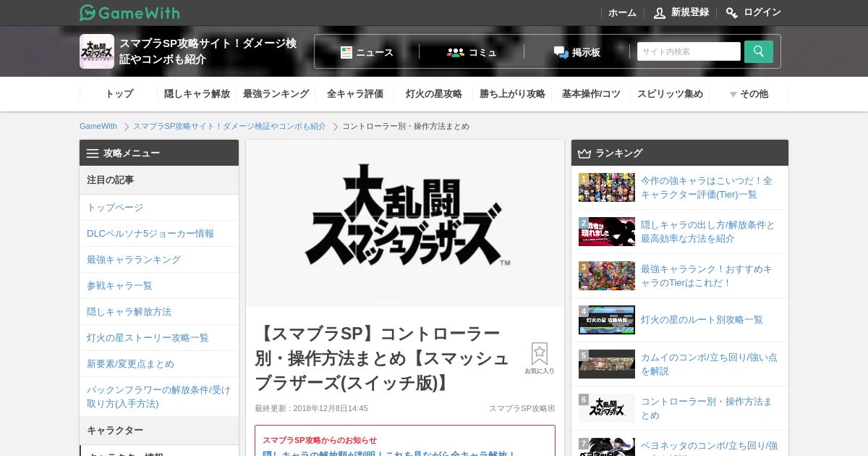Select スピリッツ集め navigation item
868x456 pixels.
(x=670, y=93)
